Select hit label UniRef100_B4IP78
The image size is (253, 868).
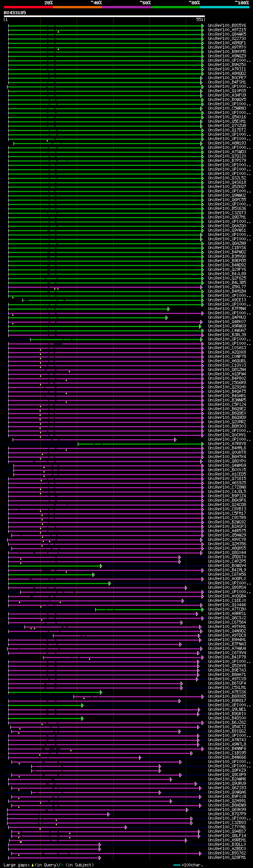point(227,657)
